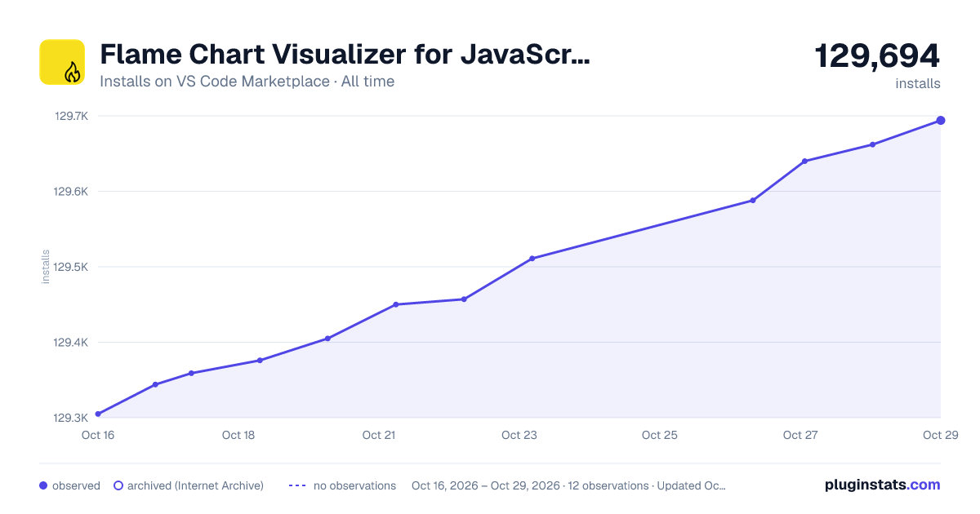Image resolution: width=980 pixels, height=514 pixels.
Task: Select the data point just below the 129.6K gridline
Action: 753,200
